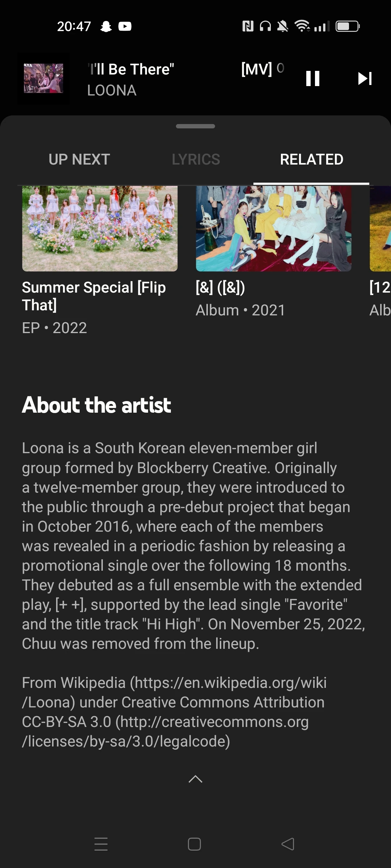Screen dimensions: 391x868
Task: Tap the [&] ([&]) album title
Action: pyautogui.click(x=220, y=288)
